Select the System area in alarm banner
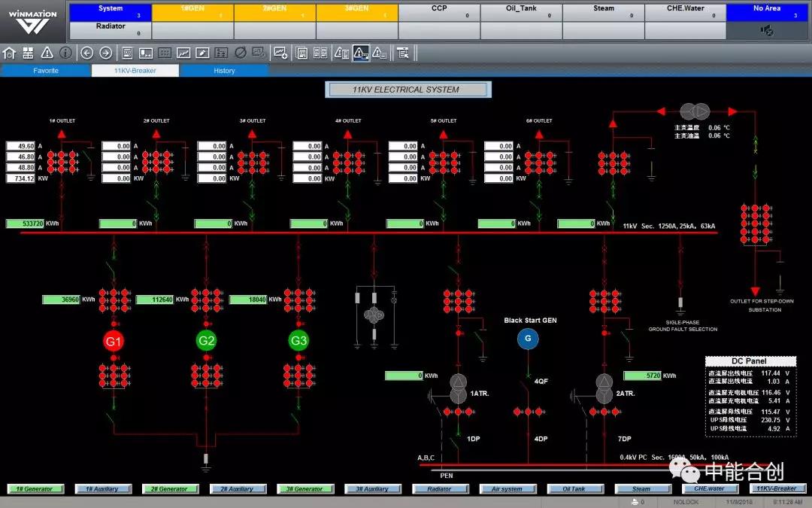This screenshot has height=508, width=812. 111,12
